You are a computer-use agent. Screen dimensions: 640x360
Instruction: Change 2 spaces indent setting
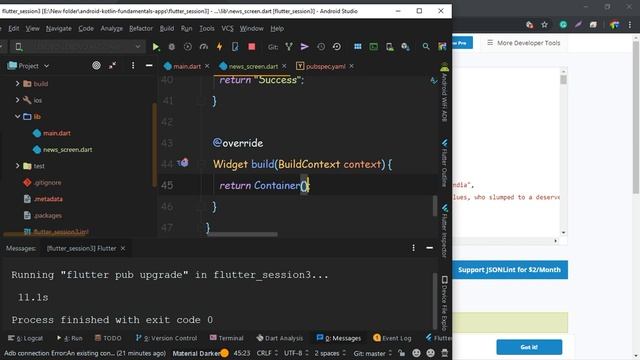point(330,353)
